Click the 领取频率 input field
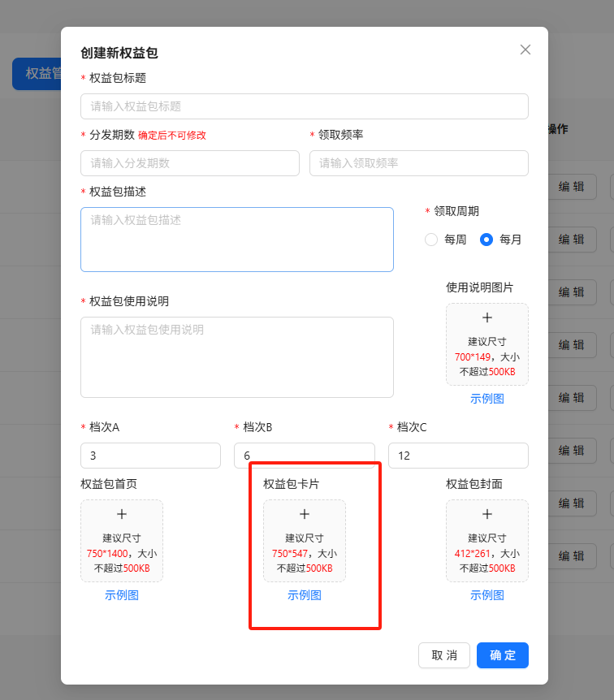The image size is (614, 700). pyautogui.click(x=419, y=163)
